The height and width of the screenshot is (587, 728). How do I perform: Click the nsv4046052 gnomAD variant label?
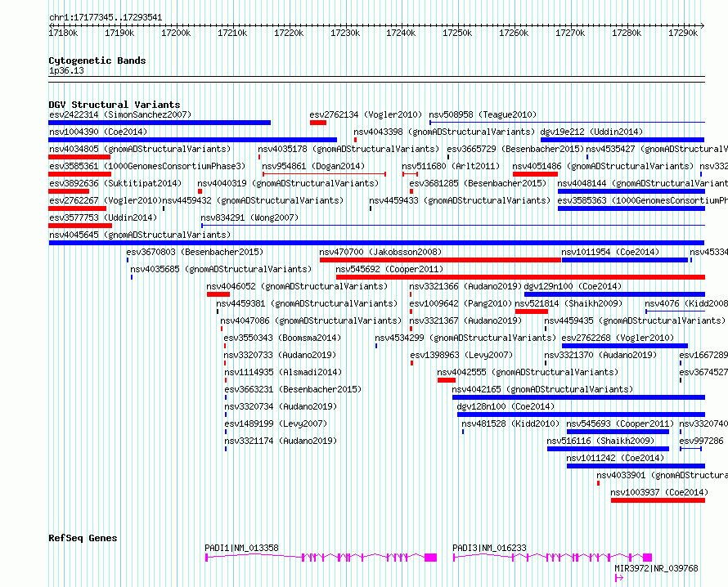pos(297,286)
